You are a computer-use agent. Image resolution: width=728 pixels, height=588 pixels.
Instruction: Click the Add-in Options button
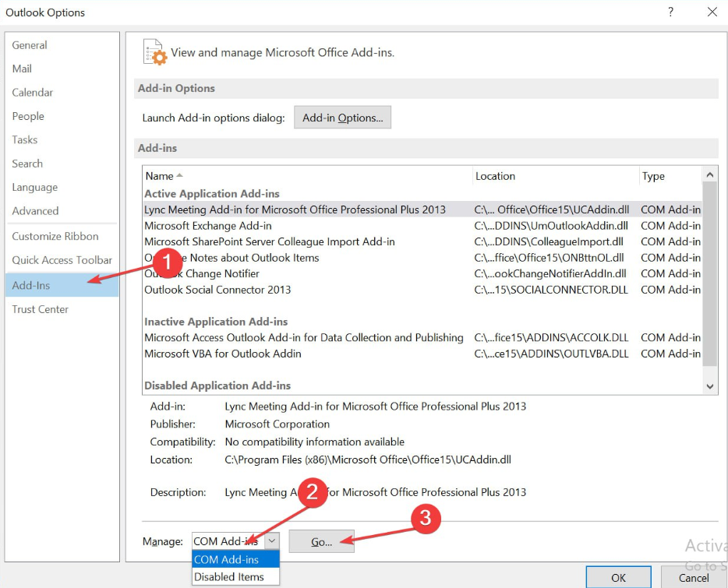(x=343, y=118)
